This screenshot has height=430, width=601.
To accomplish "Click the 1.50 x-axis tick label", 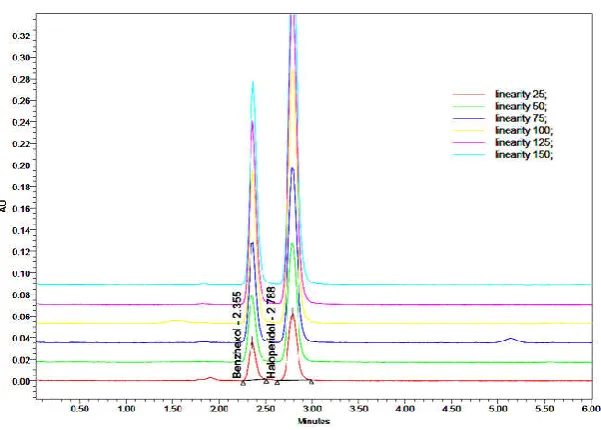I will click(172, 409).
